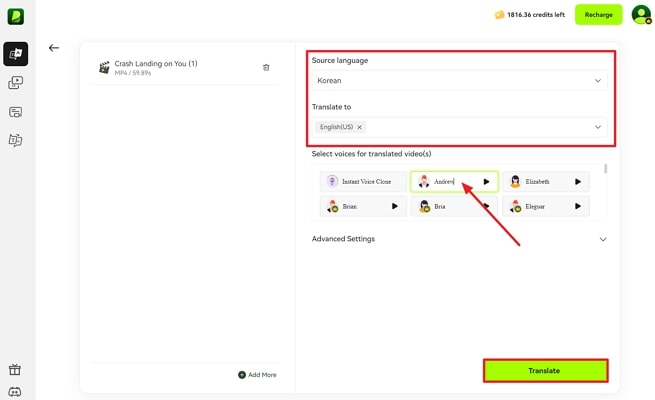Open the Translate to language dropdown
The width and height of the screenshot is (655, 400).
pos(460,127)
